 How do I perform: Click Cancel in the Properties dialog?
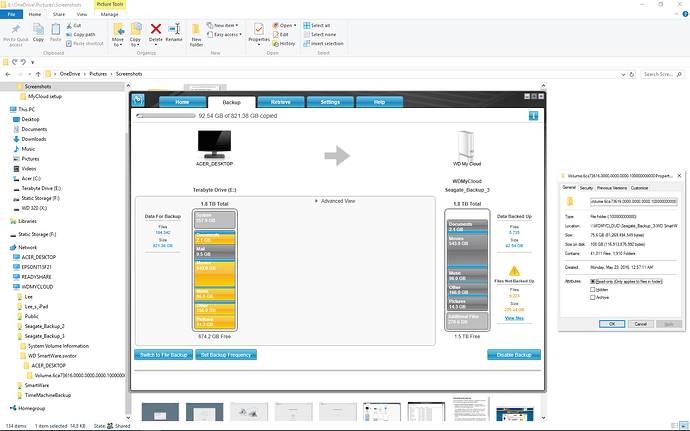pos(640,324)
